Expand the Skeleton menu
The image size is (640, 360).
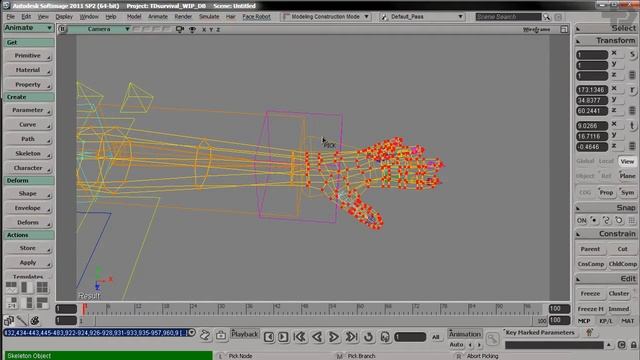point(29,153)
